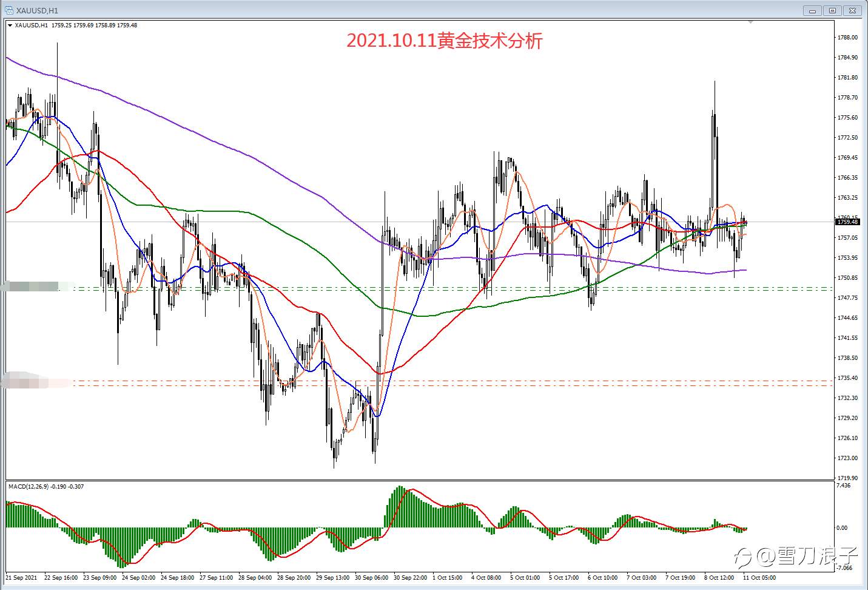The image size is (868, 590).
Task: Click the 1772.50 price scale label
Action: (x=847, y=138)
